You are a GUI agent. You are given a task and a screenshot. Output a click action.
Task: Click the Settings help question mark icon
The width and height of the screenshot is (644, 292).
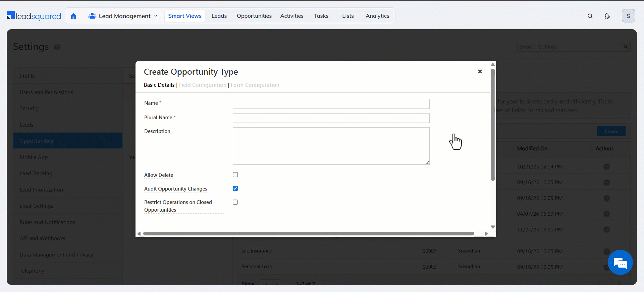pyautogui.click(x=57, y=47)
